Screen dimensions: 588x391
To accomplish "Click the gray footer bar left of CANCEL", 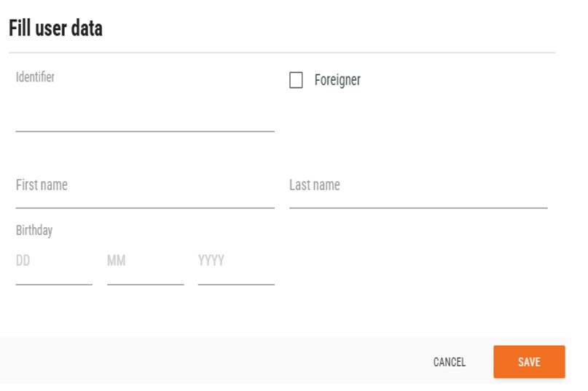I will tap(204, 360).
